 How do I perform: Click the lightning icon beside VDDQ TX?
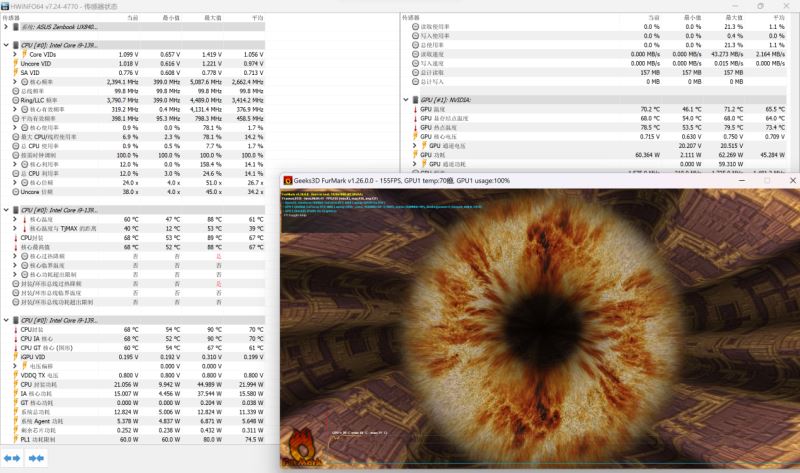pyautogui.click(x=16, y=376)
